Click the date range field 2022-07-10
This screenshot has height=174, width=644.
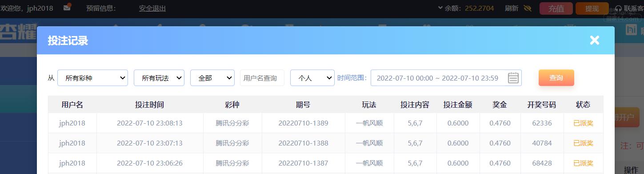(x=446, y=77)
